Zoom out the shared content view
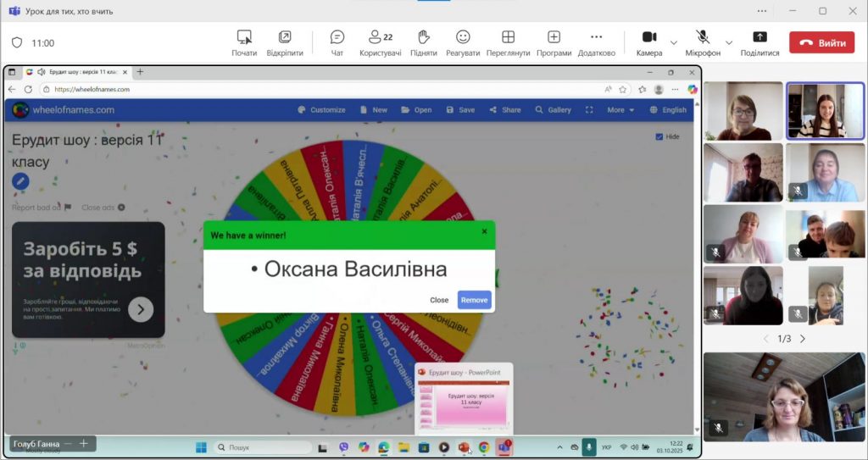 (x=67, y=443)
